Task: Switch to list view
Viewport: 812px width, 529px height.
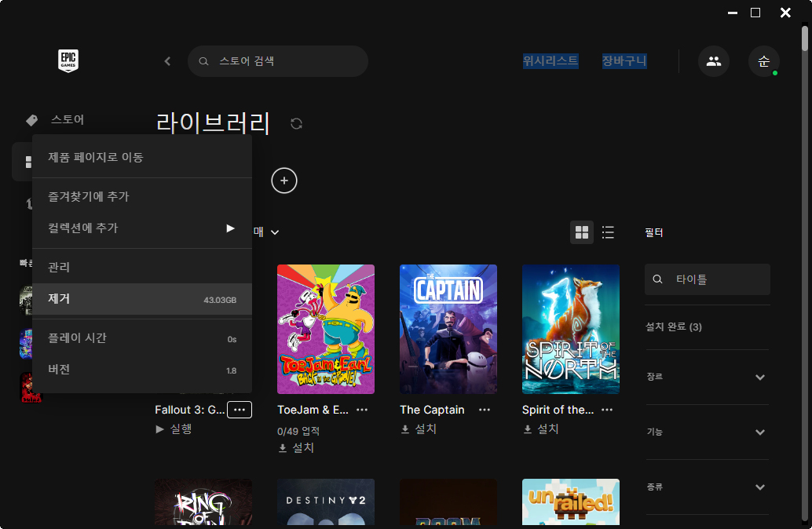Action: tap(608, 232)
